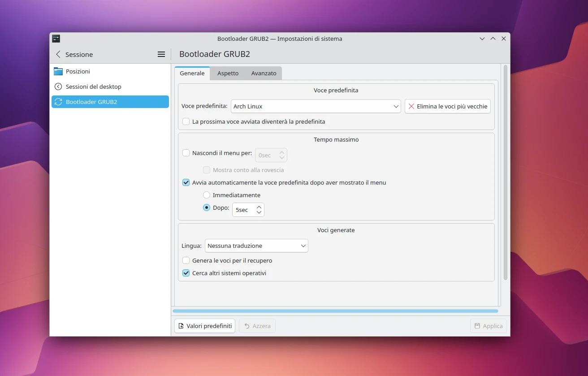Click the undo icon on the Azzera button
This screenshot has height=376, width=588.
click(246, 326)
